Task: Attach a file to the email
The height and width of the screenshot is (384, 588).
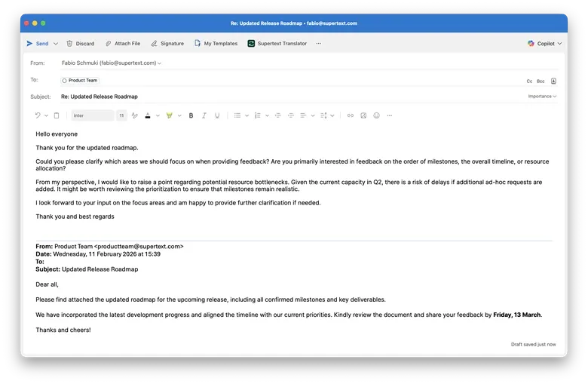Action: pos(123,44)
